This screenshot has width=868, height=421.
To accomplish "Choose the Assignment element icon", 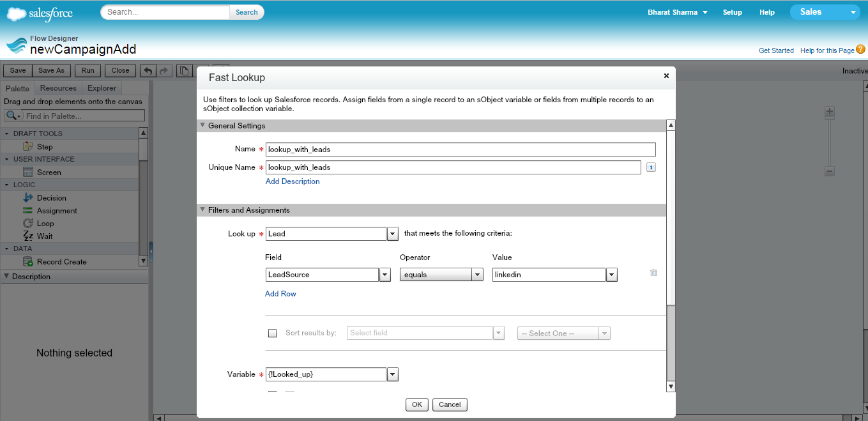I will [28, 210].
